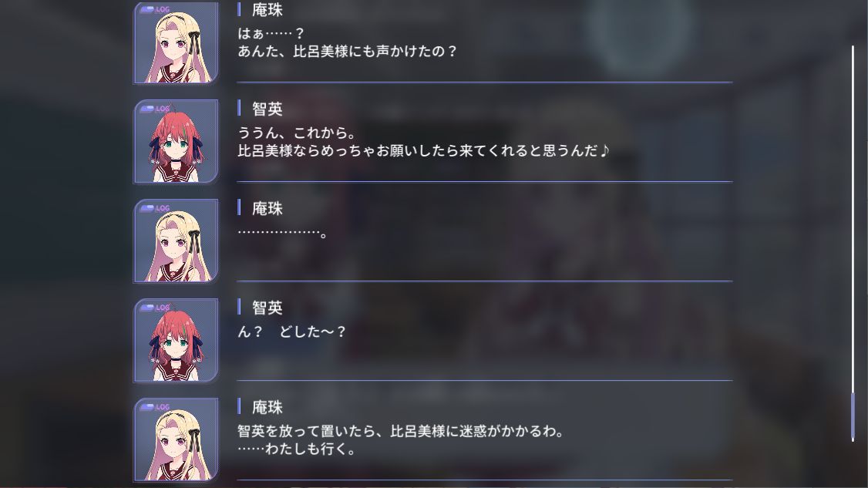The height and width of the screenshot is (488, 868).
Task: Click the 智英 name label above 'ん？　どした〜？'
Action: (x=267, y=308)
